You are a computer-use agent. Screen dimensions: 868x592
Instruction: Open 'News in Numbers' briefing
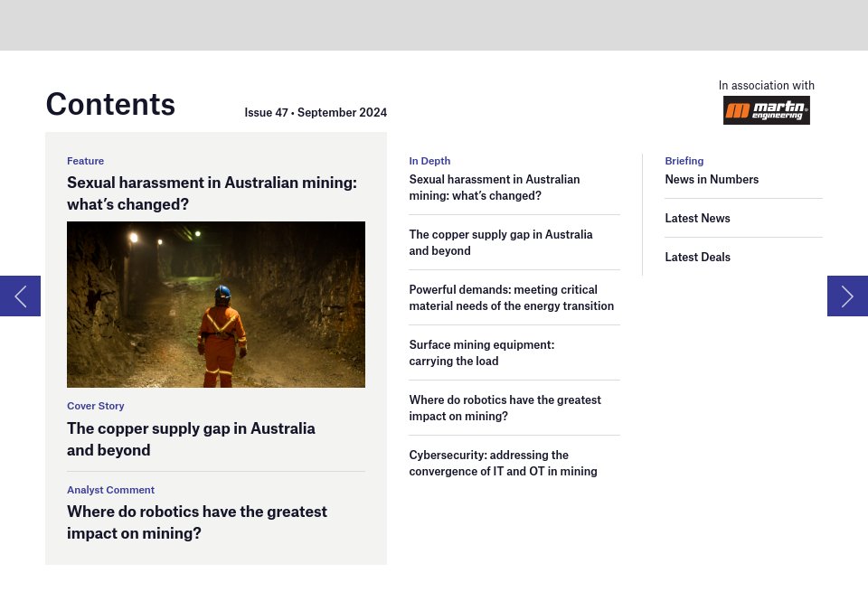click(x=712, y=179)
